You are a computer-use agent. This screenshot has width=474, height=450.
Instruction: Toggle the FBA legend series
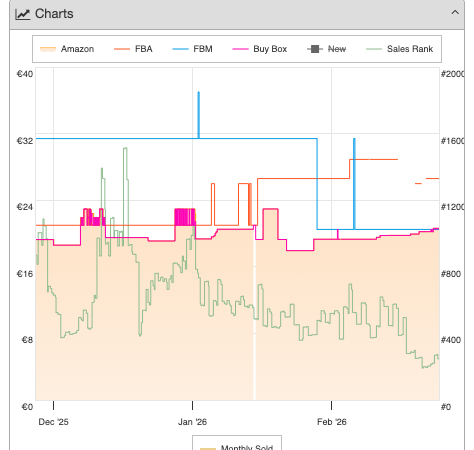[133, 49]
